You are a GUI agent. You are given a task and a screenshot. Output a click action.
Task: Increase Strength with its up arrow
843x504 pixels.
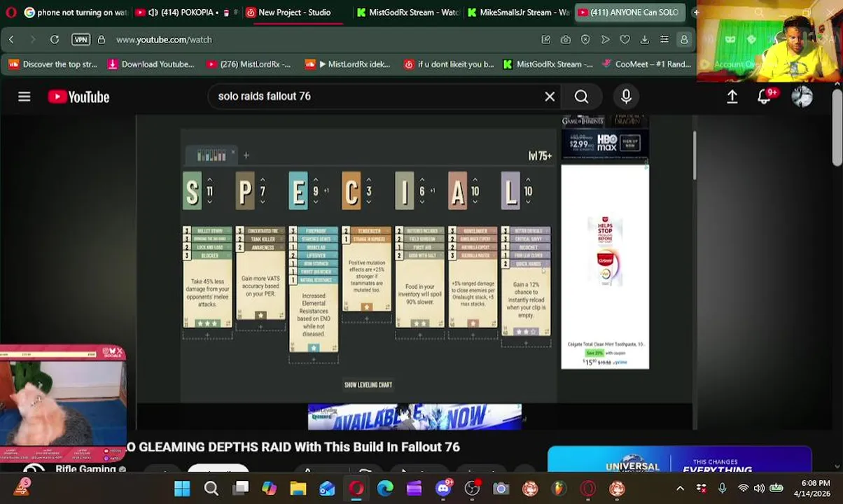click(209, 180)
